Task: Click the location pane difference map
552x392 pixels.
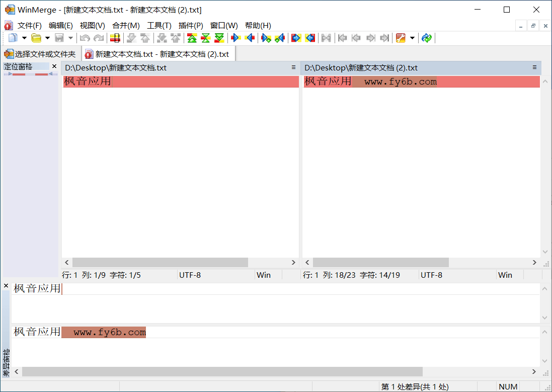Action: coord(31,74)
